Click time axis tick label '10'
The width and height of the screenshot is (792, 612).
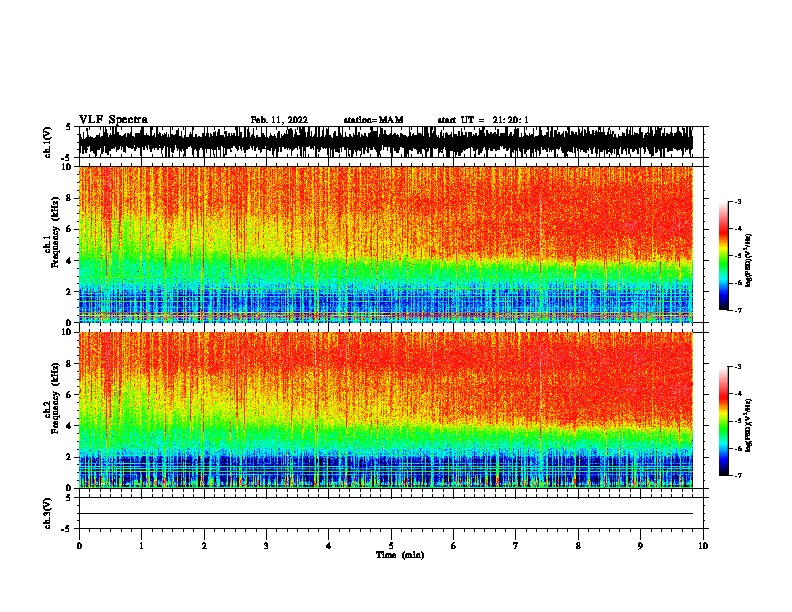[703, 545]
